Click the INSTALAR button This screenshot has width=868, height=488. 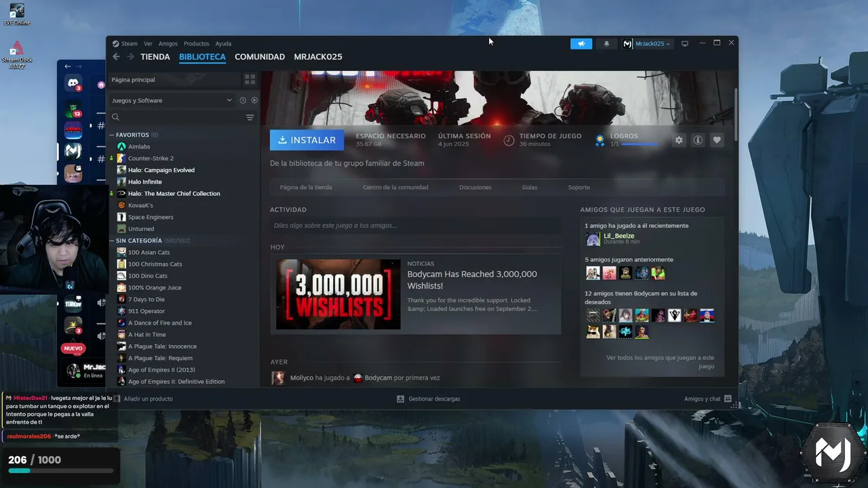[307, 140]
